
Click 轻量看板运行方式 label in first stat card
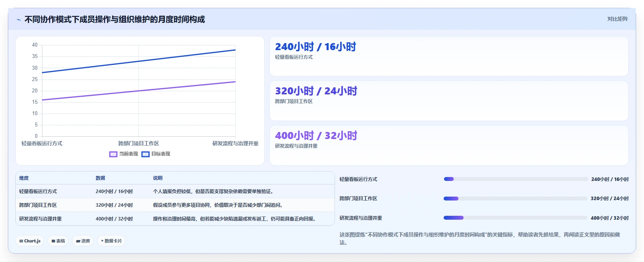tap(294, 57)
